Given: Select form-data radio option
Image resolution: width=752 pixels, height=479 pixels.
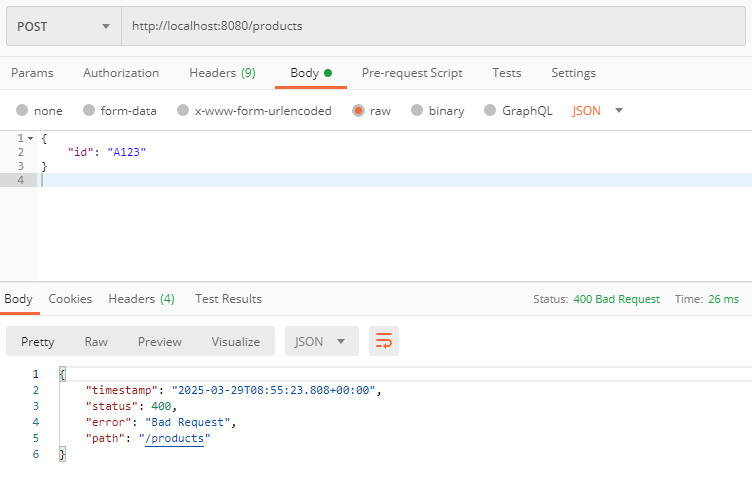Looking at the screenshot, I should click(x=89, y=110).
